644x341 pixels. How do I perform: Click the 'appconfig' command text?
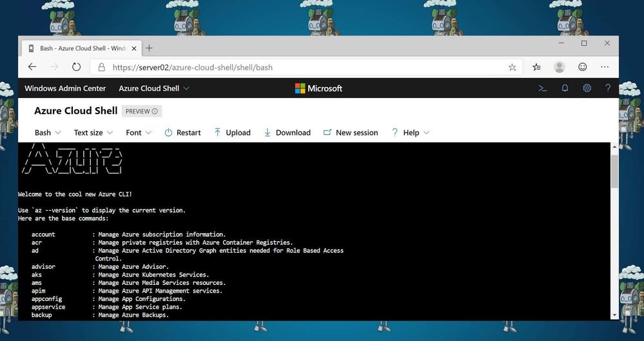click(47, 299)
